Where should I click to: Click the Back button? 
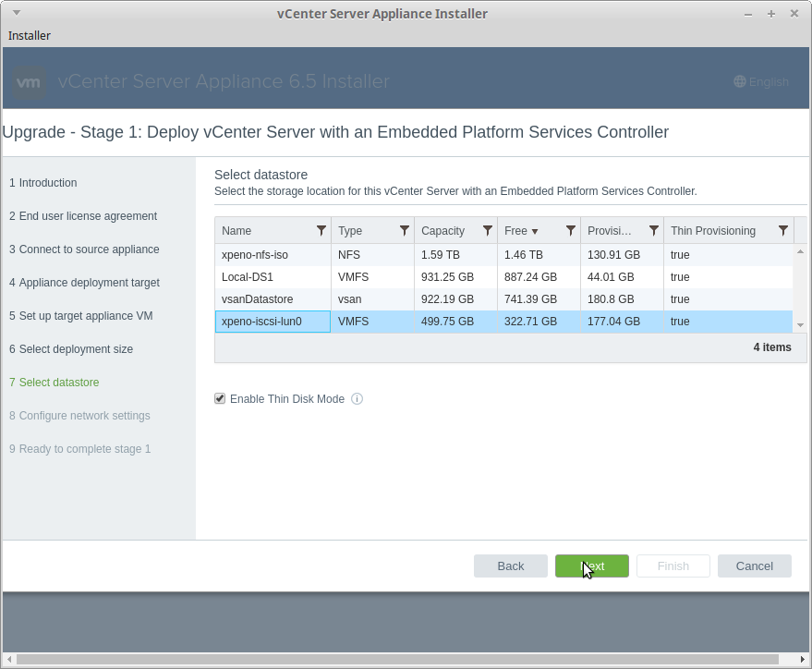[511, 566]
